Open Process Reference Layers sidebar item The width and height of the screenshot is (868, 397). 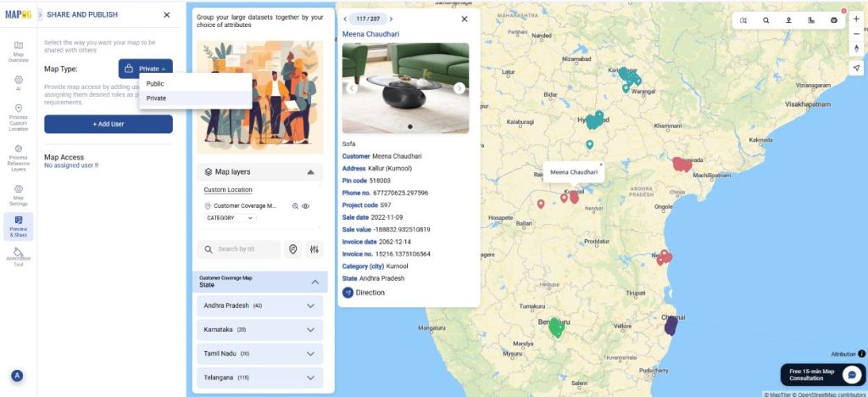pyautogui.click(x=19, y=159)
